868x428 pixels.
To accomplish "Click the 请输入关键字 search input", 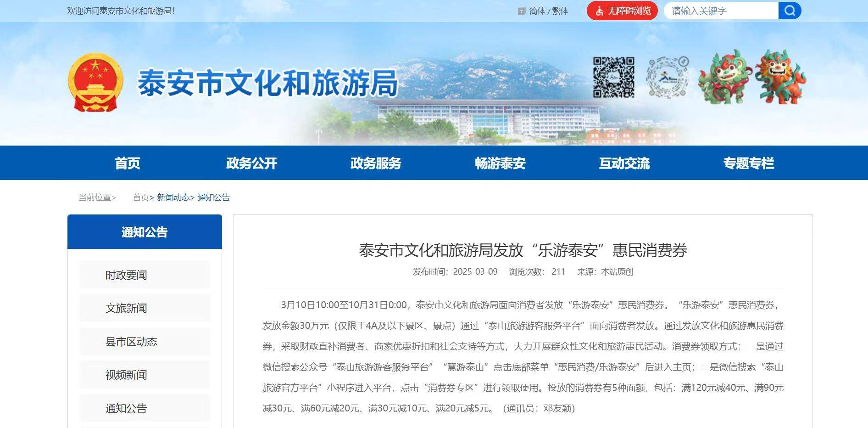I will click(721, 11).
